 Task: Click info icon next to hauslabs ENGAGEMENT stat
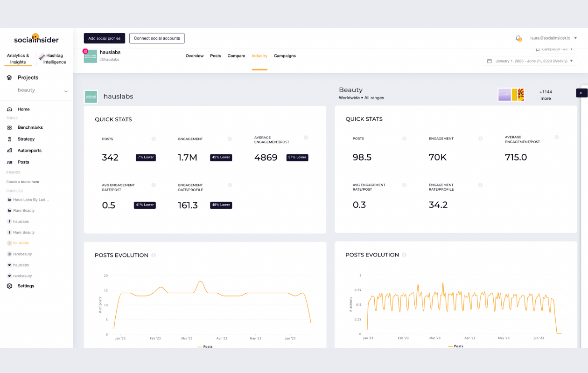click(230, 139)
